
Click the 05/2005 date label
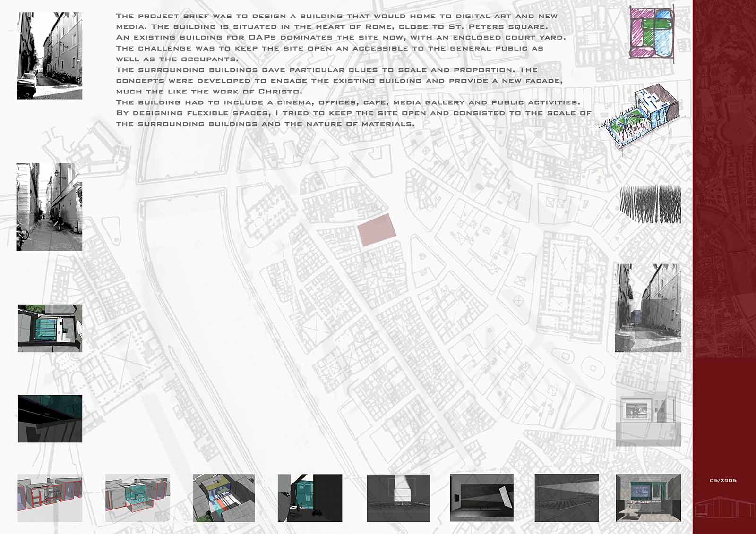723,480
